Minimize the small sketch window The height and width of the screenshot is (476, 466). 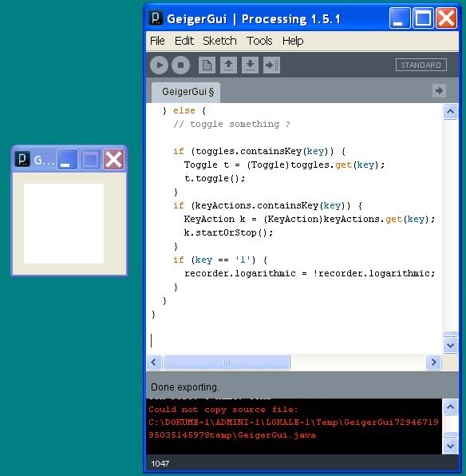coord(67,159)
